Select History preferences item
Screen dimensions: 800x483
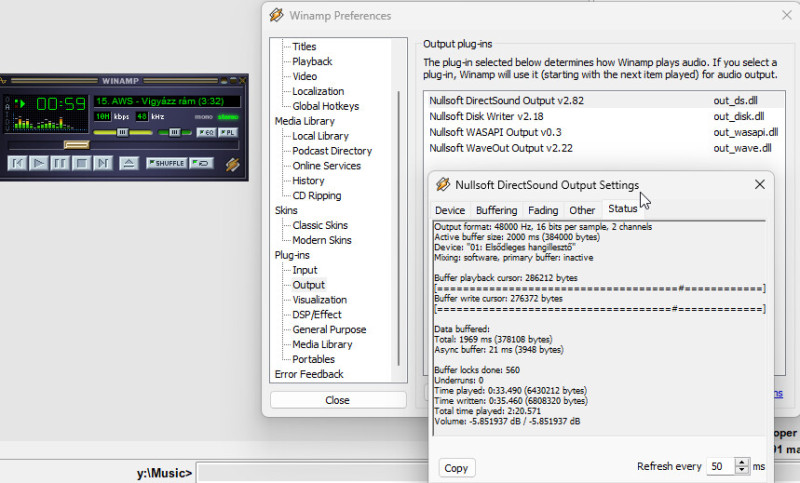(x=308, y=181)
